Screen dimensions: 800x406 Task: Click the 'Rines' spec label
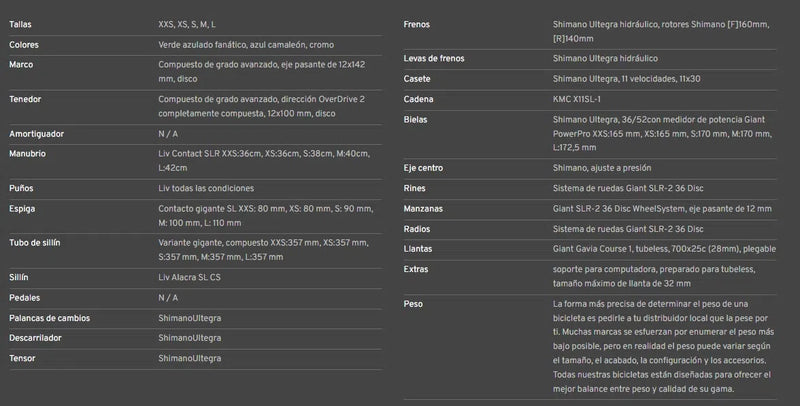coord(414,189)
